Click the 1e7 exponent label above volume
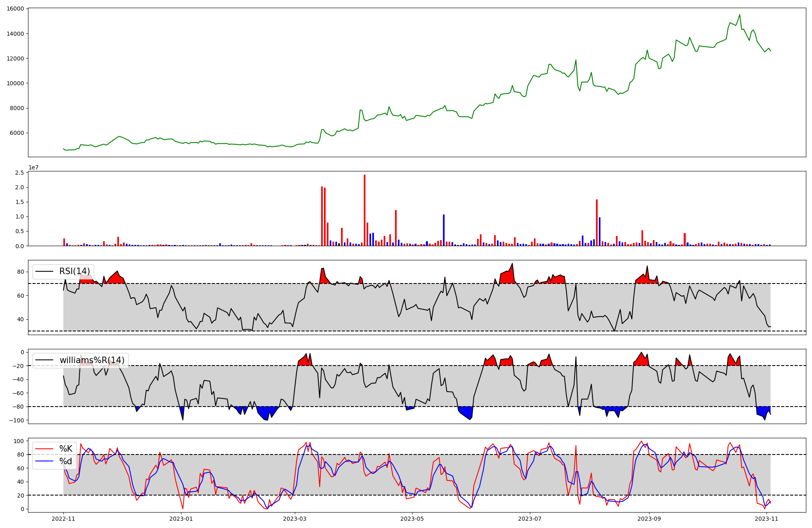The image size is (812, 528). 33,167
